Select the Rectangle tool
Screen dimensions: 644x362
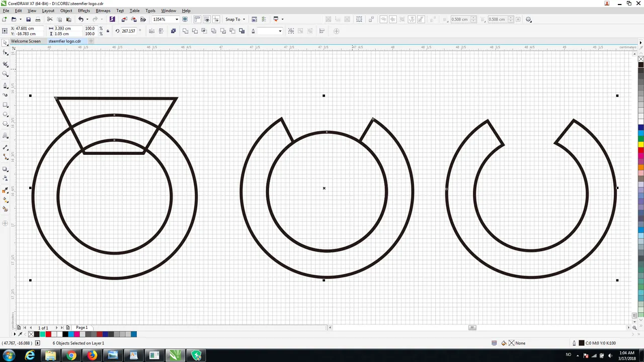(x=6, y=105)
